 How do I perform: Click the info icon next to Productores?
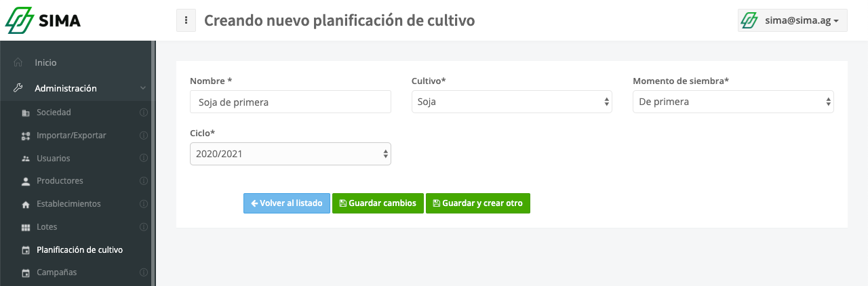143,181
